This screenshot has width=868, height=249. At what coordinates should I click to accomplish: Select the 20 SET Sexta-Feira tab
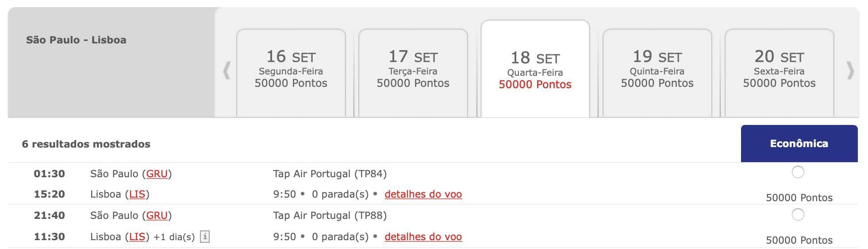pyautogui.click(x=780, y=73)
